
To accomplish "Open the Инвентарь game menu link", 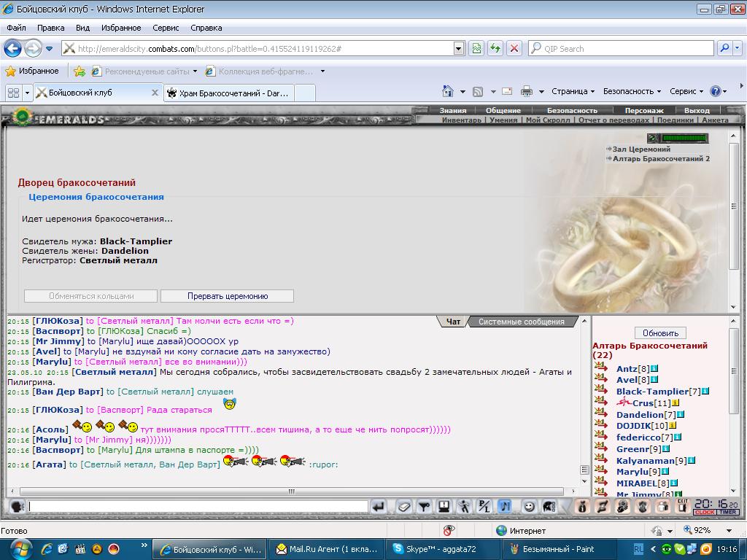I will pos(462,120).
